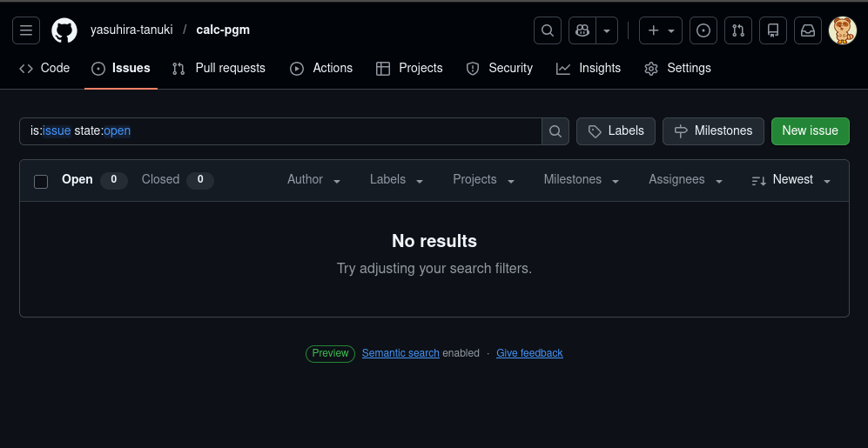Open the pull requests icon in header
868x448 pixels.
(x=738, y=30)
